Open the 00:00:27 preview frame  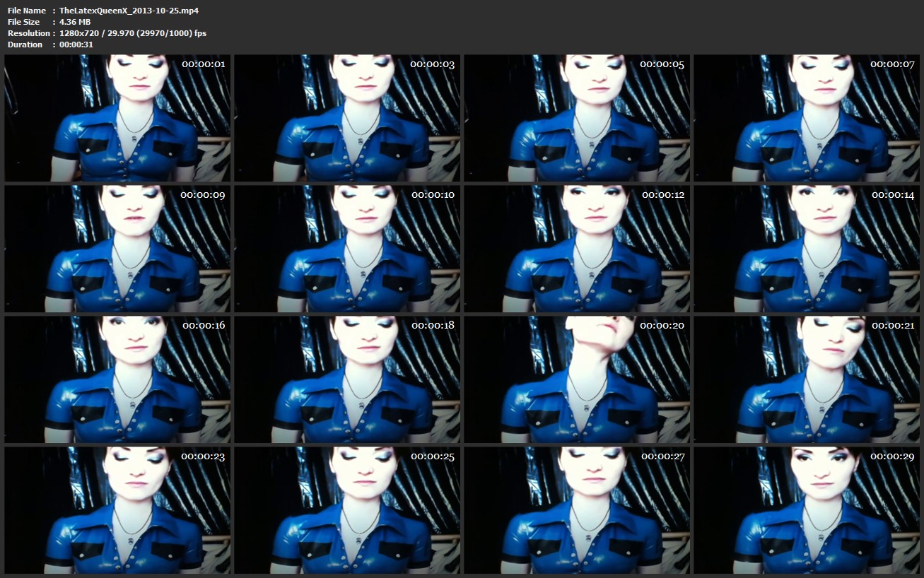pyautogui.click(x=577, y=510)
